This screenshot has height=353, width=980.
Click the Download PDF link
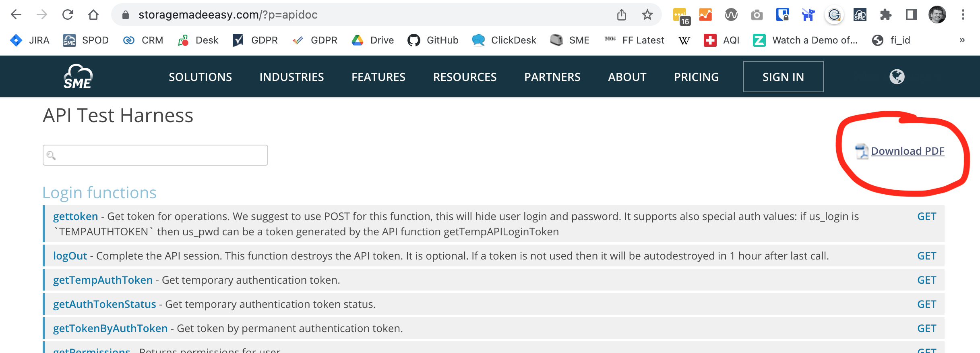coord(908,151)
